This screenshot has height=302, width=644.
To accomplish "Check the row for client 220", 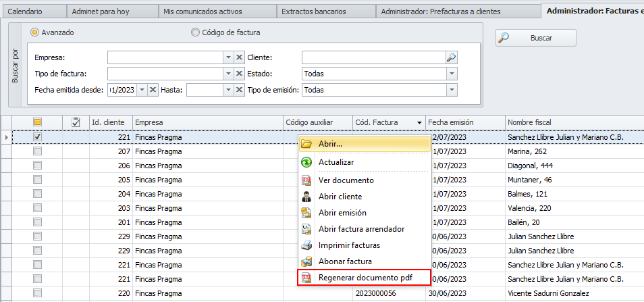I will coord(37,293).
